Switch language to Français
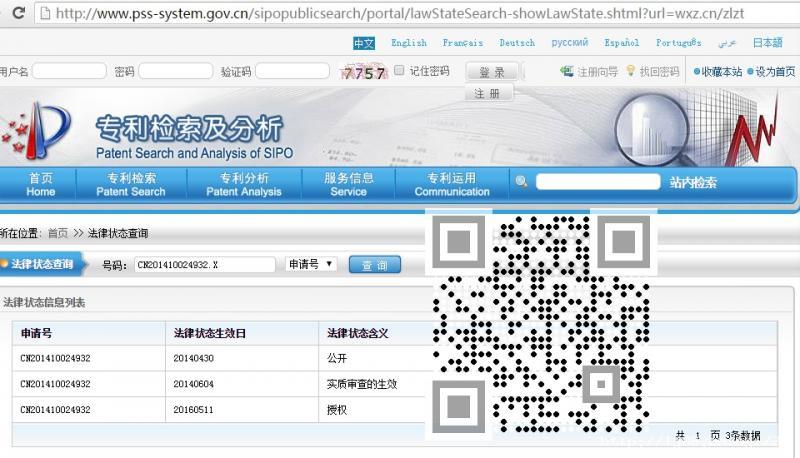Screen dimensions: 800x458 pyautogui.click(x=463, y=43)
